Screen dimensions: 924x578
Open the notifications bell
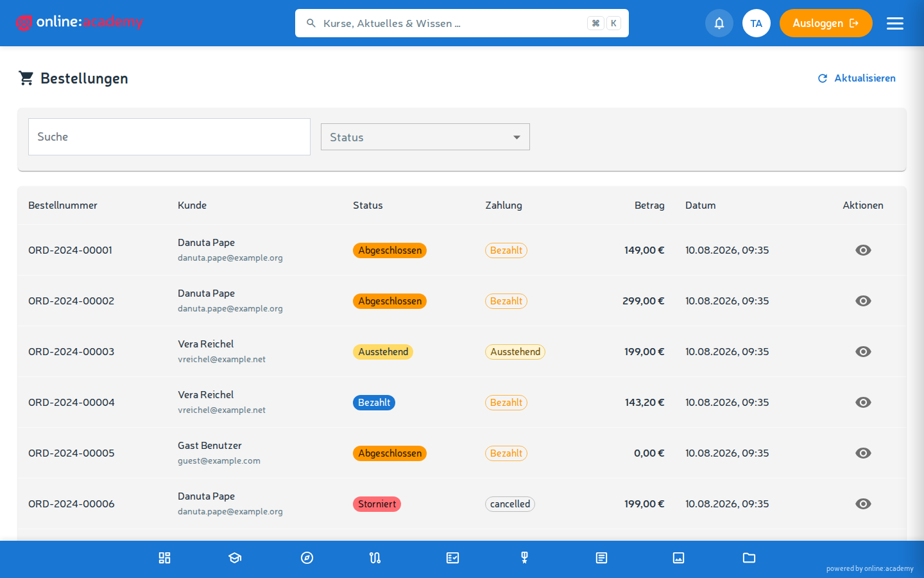tap(719, 23)
